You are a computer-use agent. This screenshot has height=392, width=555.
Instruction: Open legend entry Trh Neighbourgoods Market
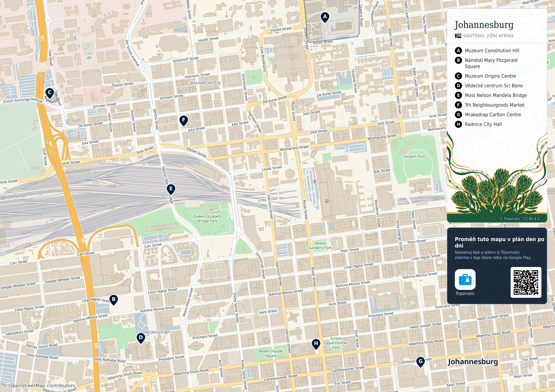coord(495,105)
